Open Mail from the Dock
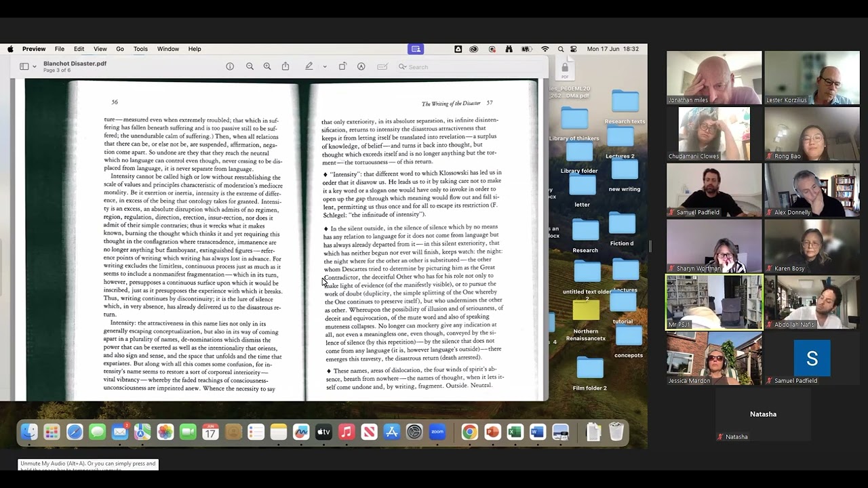 [x=120, y=432]
